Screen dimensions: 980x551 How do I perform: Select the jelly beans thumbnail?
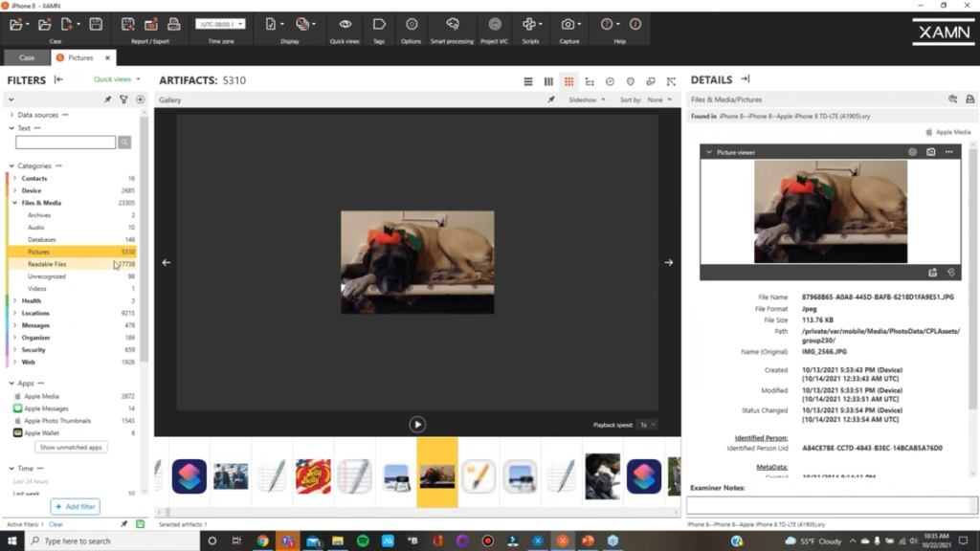pos(313,476)
